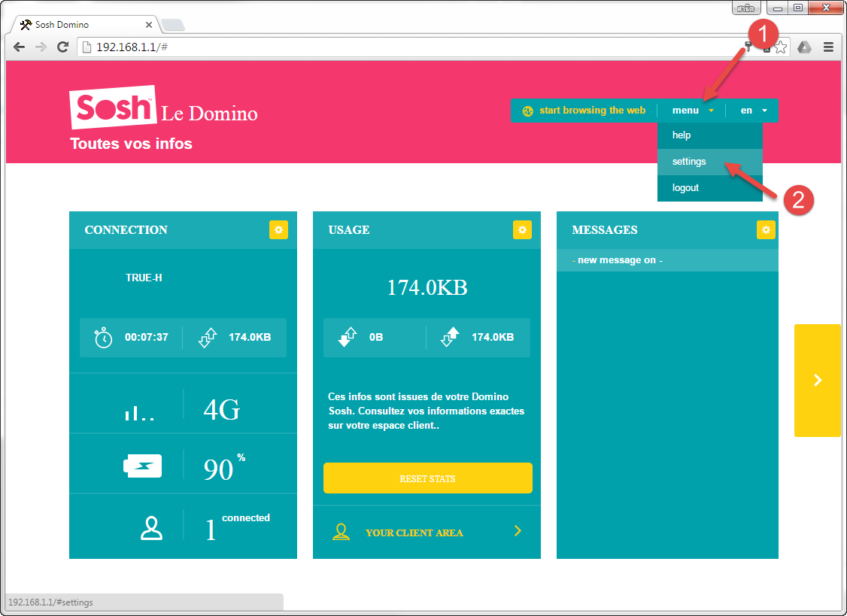Click the MESSAGES panel heading
This screenshot has height=616, width=847.
coord(605,229)
